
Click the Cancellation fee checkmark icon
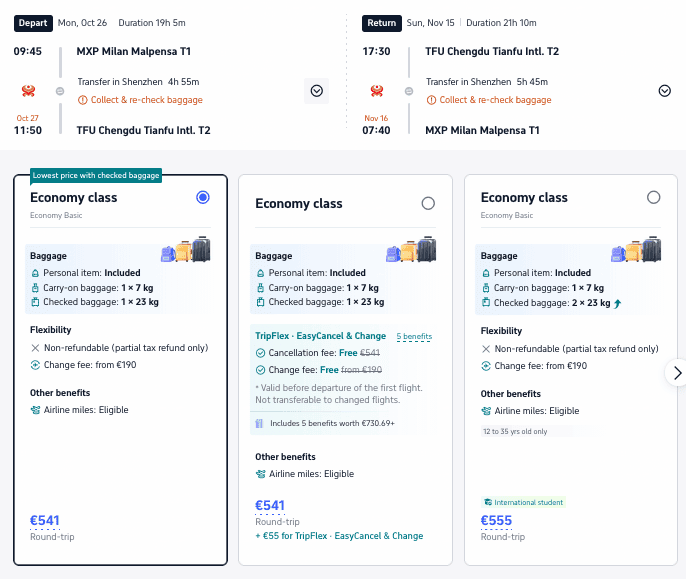(260, 353)
